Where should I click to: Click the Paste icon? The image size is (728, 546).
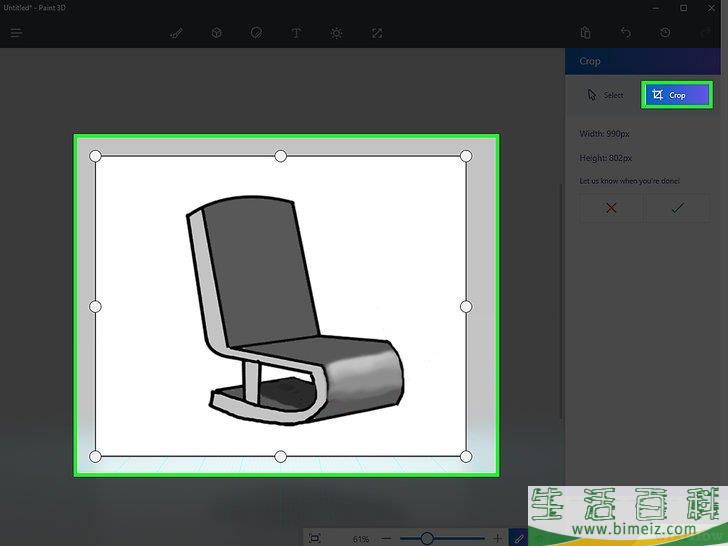click(x=585, y=33)
